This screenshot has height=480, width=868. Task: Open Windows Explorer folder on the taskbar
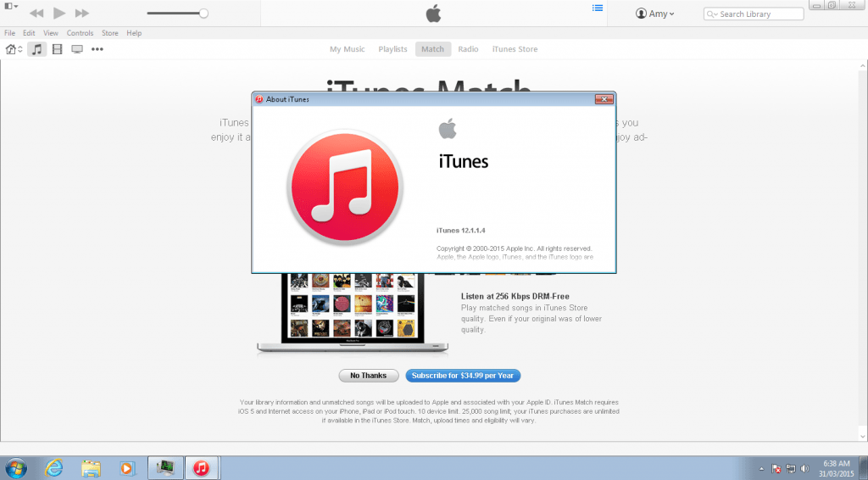(91, 468)
